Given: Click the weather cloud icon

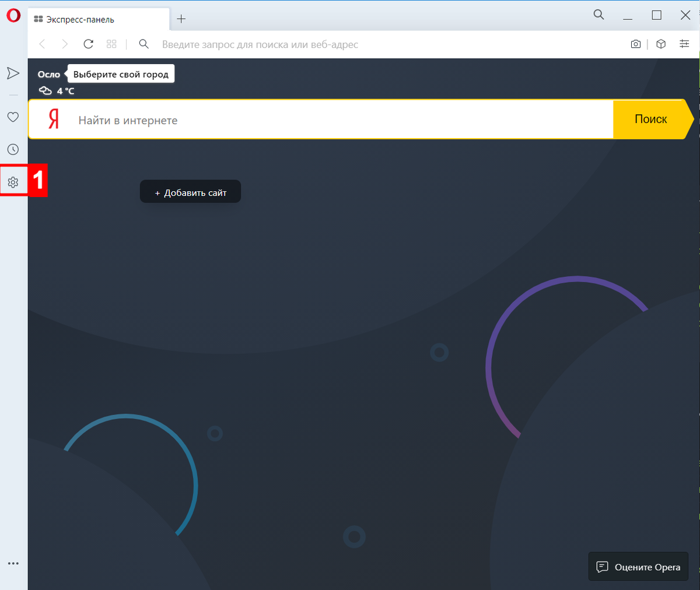Looking at the screenshot, I should pyautogui.click(x=45, y=90).
